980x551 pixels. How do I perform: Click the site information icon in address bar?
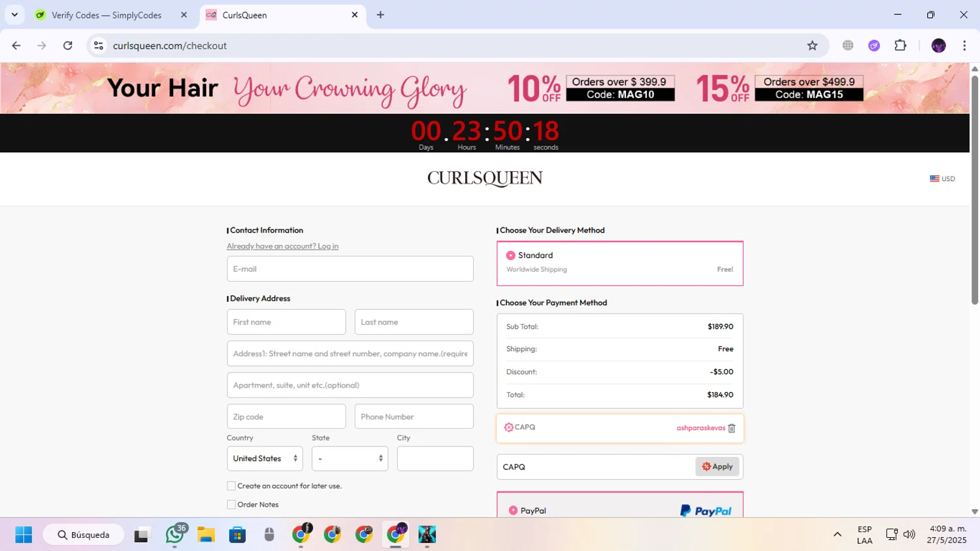[99, 46]
